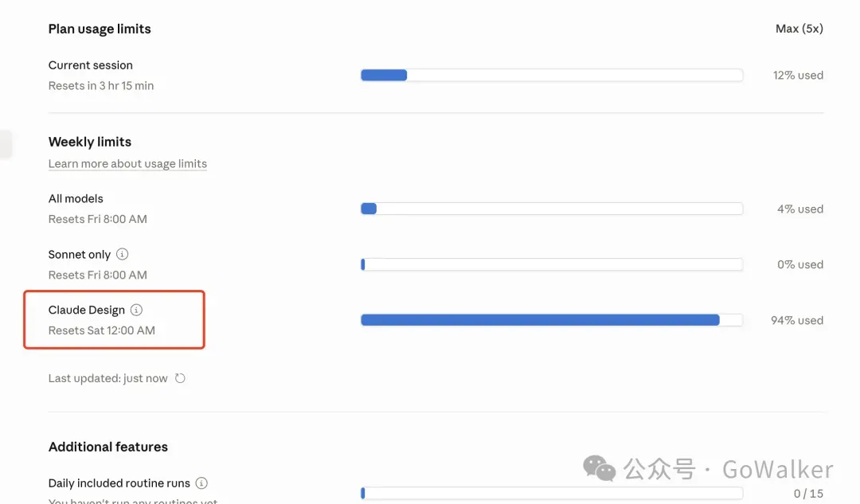This screenshot has width=860, height=504.
Task: Click the 94% used text
Action: 796,320
